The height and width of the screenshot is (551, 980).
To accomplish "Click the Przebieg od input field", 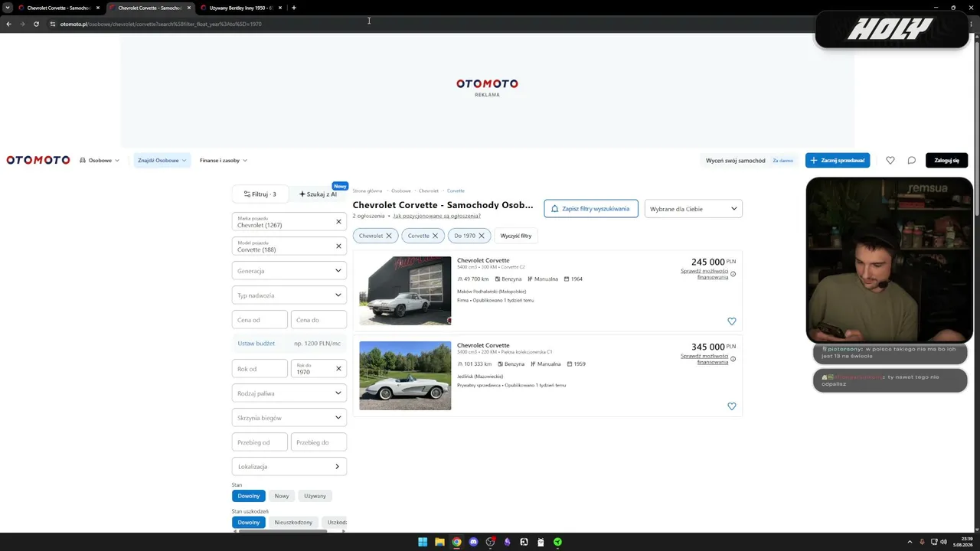I will click(x=260, y=442).
